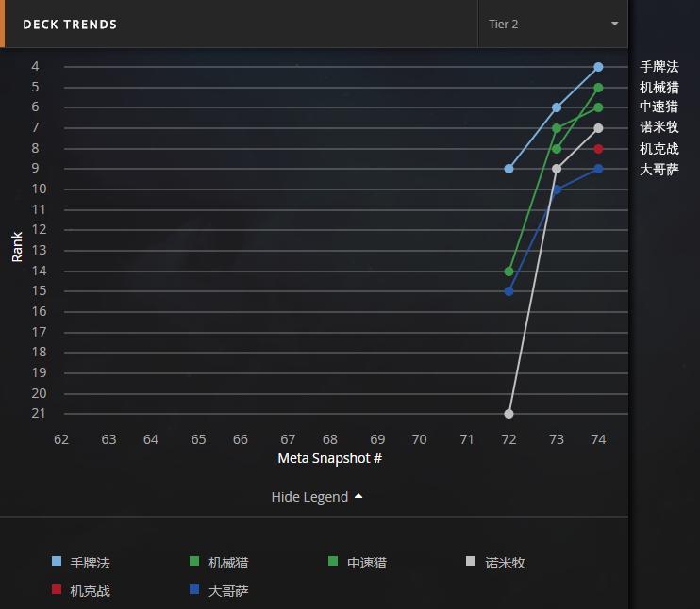
Task: Open the Tier 2 dropdown
Action: (x=553, y=24)
